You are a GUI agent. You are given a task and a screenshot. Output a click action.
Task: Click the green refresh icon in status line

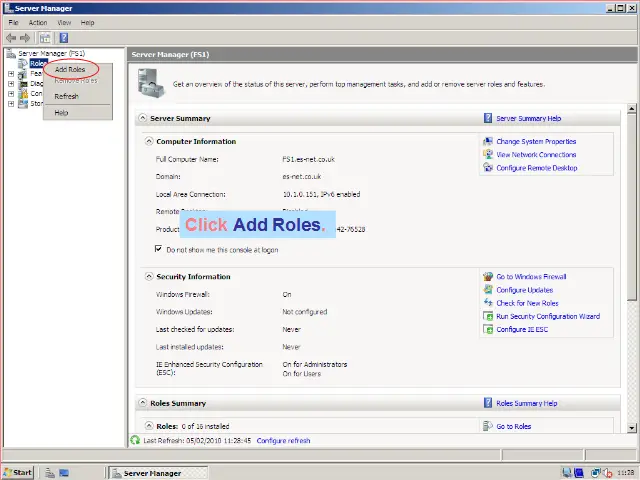(135, 440)
